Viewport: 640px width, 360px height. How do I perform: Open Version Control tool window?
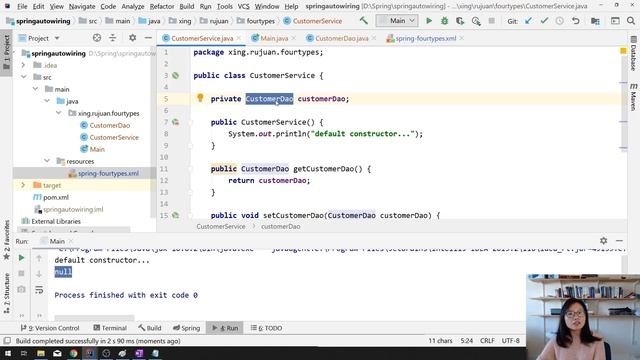click(x=50, y=328)
